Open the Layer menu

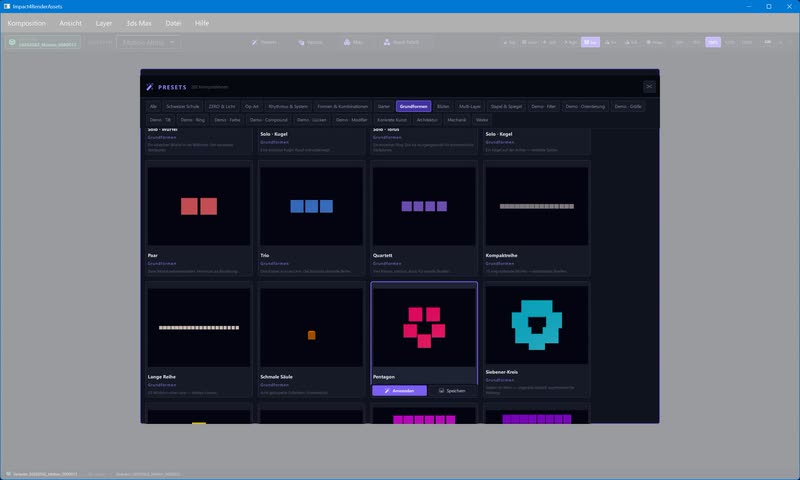pyautogui.click(x=104, y=23)
